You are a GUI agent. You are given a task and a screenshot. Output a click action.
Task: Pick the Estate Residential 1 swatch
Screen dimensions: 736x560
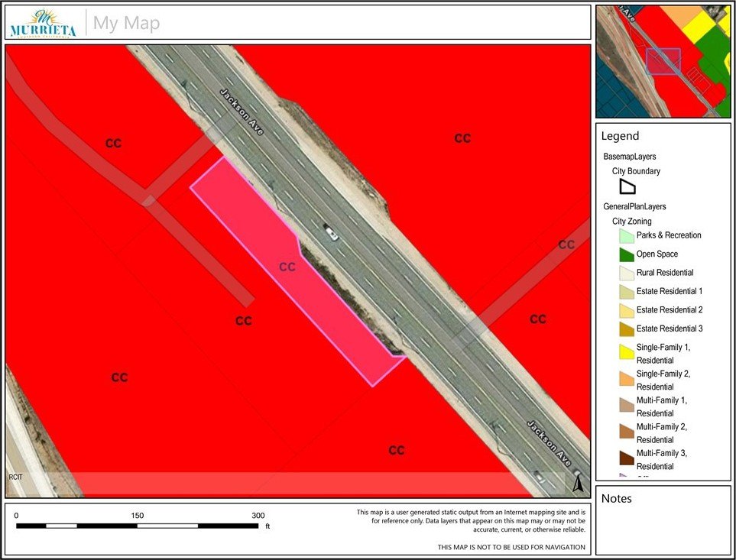[x=627, y=292]
